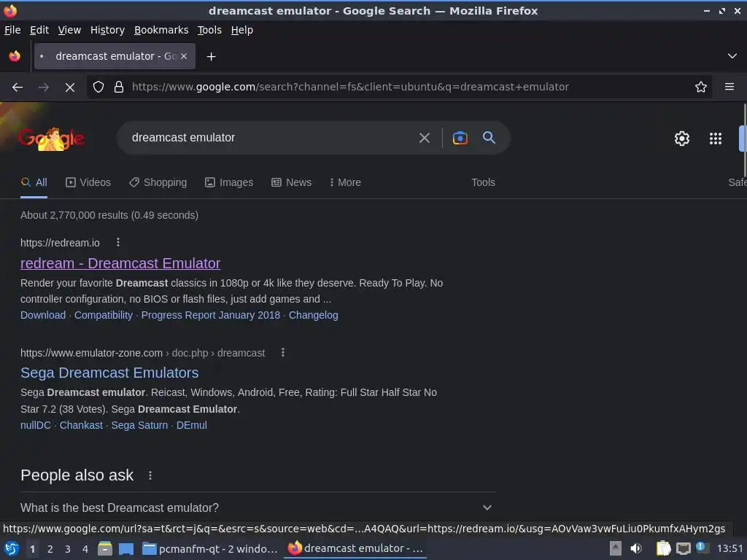747x560 pixels.
Task: Open a new tab with plus button
Action: coord(211,57)
